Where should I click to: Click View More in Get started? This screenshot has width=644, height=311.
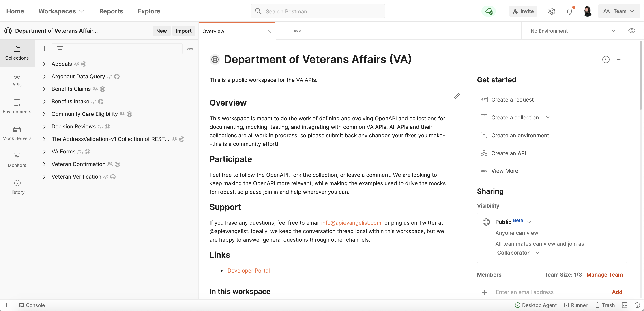pos(499,171)
